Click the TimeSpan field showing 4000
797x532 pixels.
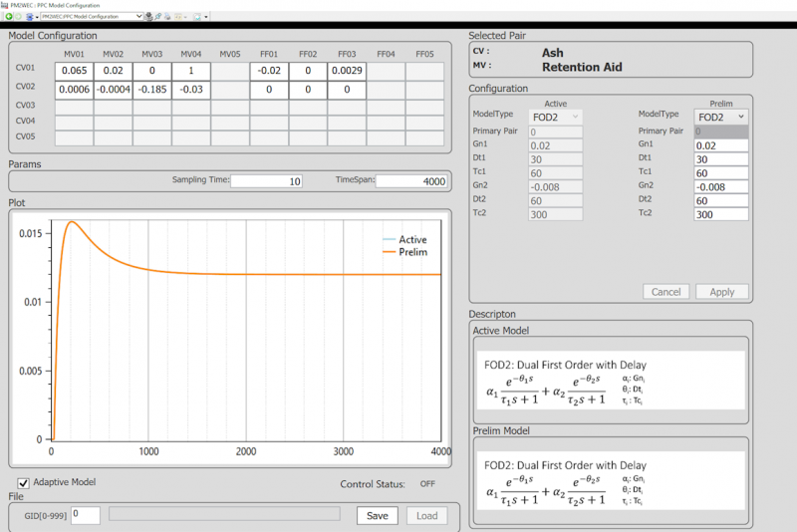pyautogui.click(x=411, y=181)
